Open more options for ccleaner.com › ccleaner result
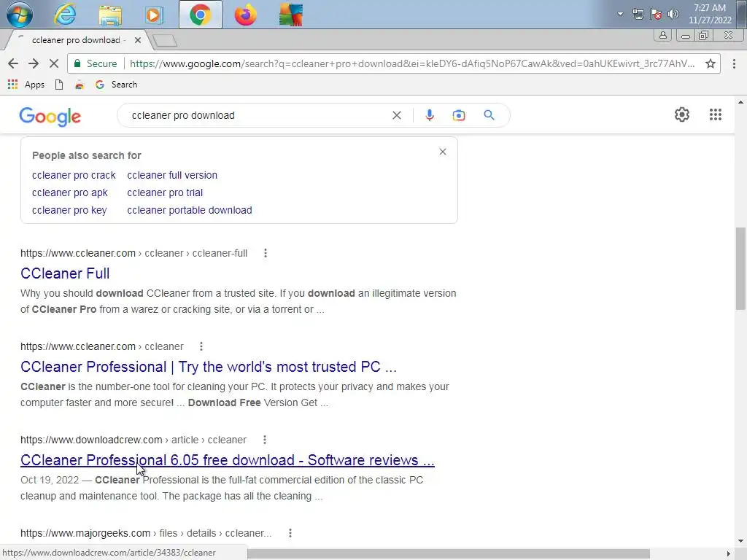The image size is (747, 560). coord(201,346)
